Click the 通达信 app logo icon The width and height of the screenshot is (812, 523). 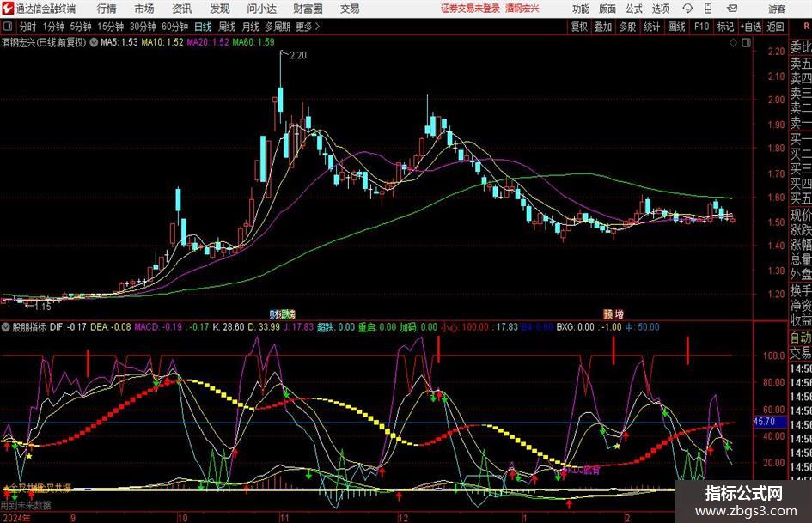point(8,9)
